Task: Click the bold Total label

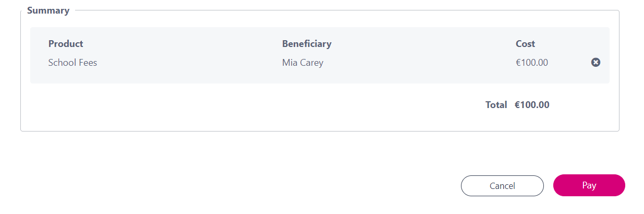Action: 496,105
